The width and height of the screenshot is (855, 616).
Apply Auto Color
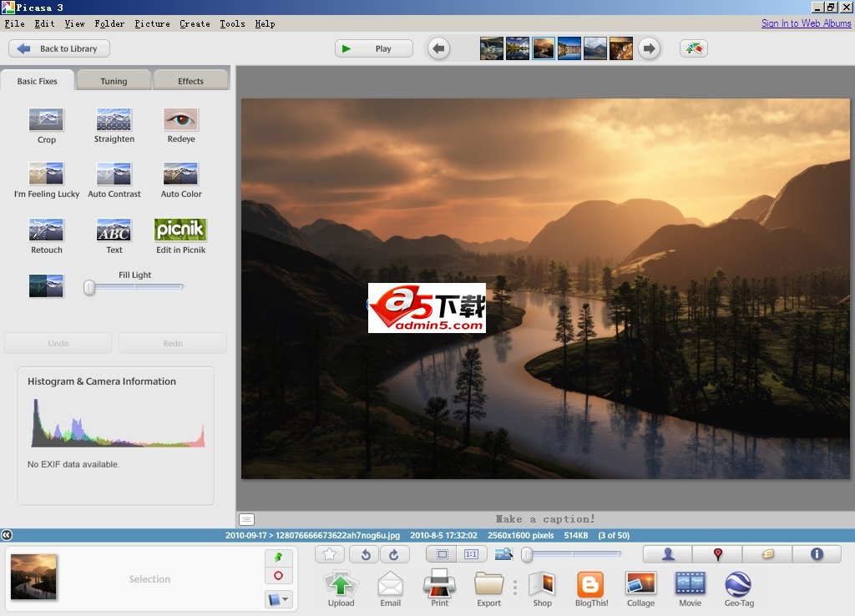[x=181, y=180]
